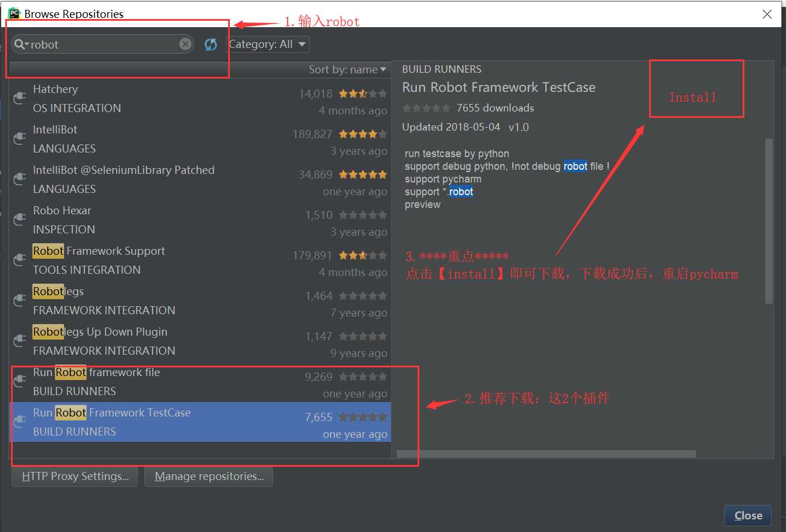The image size is (786, 532).
Task: Click the Robot Framework Support plugin icon
Action: pos(20,259)
